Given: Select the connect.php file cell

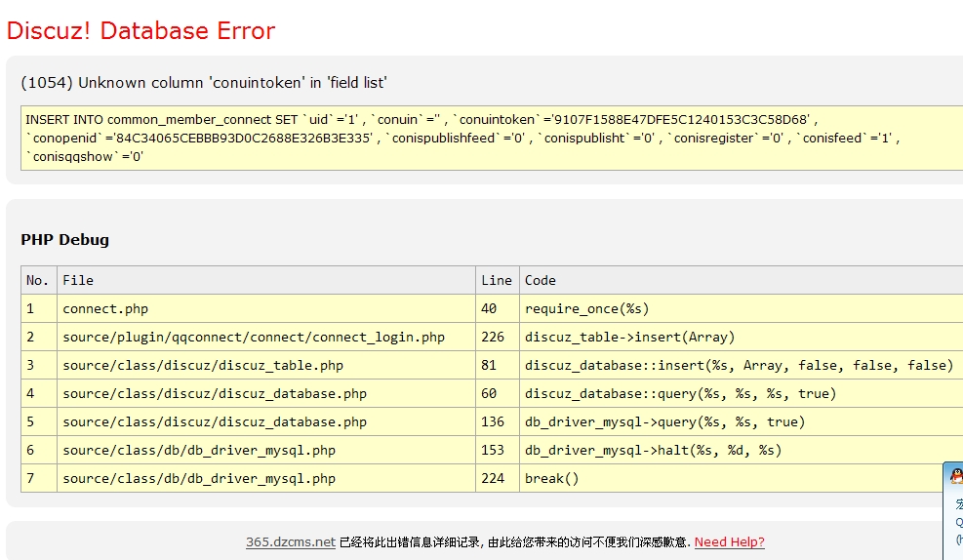Looking at the screenshot, I should (x=266, y=309).
